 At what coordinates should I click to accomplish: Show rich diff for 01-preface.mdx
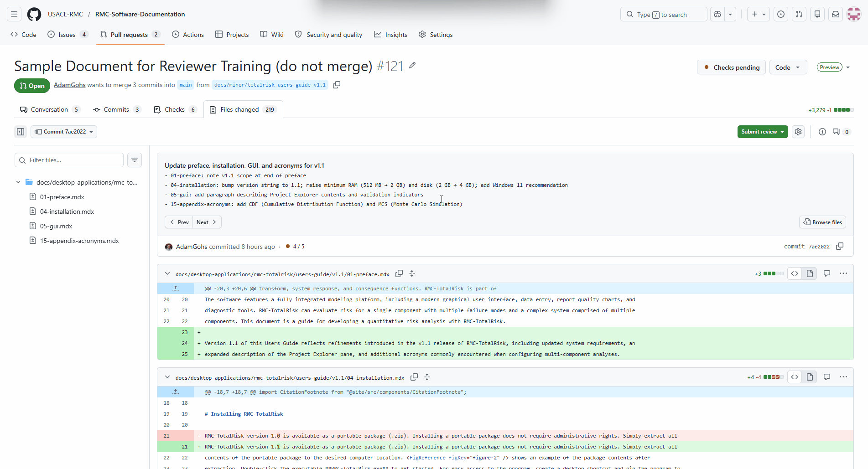810,273
